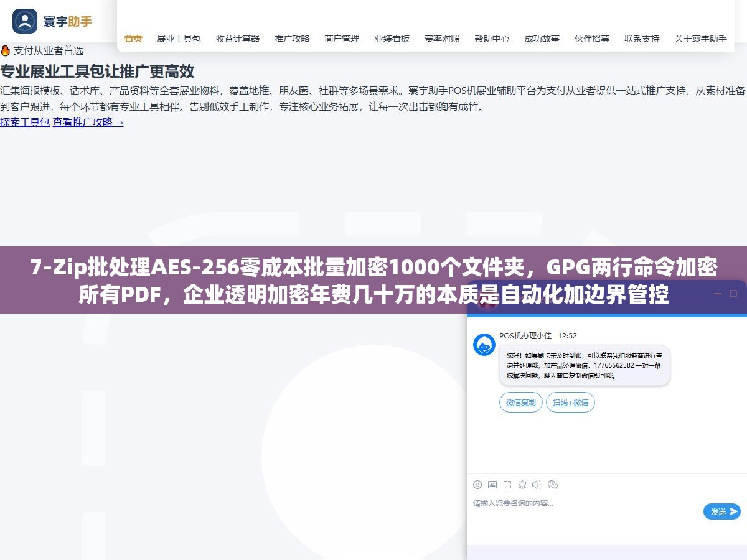
Task: Minimize the chat widget window
Action: tap(716, 294)
